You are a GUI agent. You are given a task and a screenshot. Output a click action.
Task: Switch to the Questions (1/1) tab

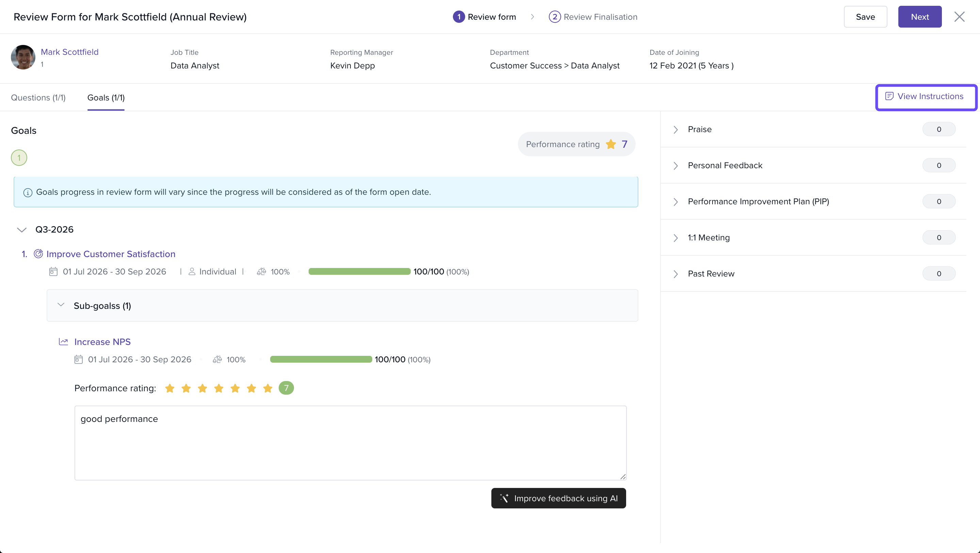[38, 98]
